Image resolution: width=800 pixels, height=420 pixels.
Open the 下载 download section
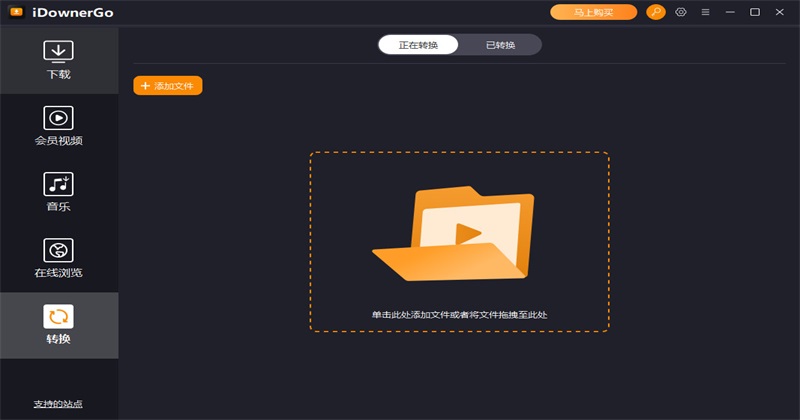(x=59, y=60)
